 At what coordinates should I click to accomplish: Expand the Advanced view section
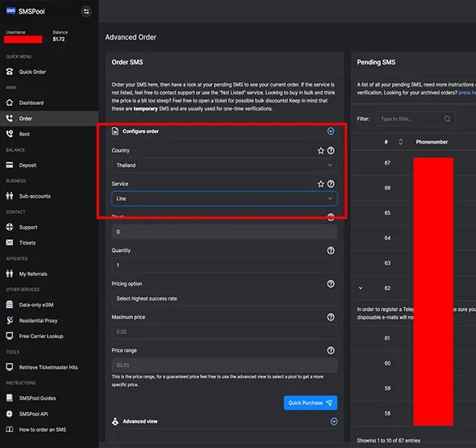(334, 421)
